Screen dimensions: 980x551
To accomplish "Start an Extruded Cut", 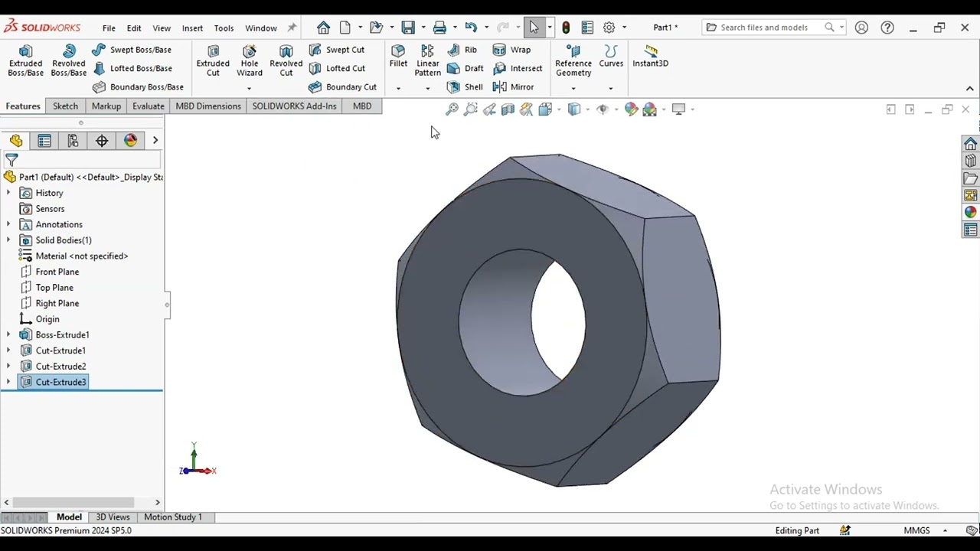I will (x=213, y=60).
